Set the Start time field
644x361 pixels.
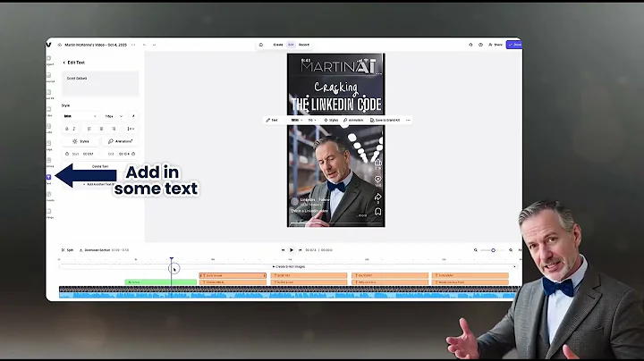[x=88, y=155]
